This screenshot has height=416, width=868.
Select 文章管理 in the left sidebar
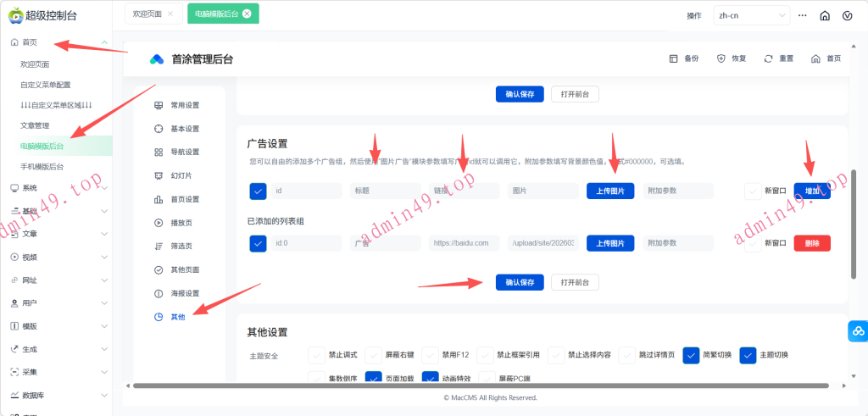(x=40, y=125)
